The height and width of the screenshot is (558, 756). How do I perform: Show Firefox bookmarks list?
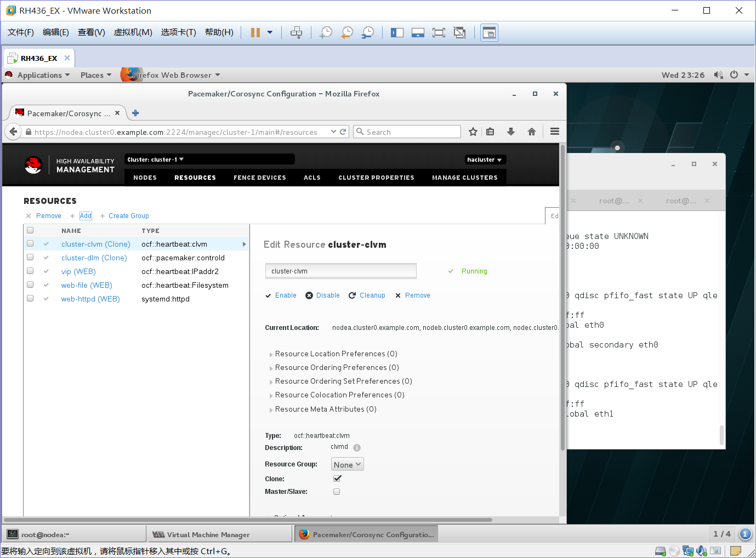pyautogui.click(x=490, y=132)
